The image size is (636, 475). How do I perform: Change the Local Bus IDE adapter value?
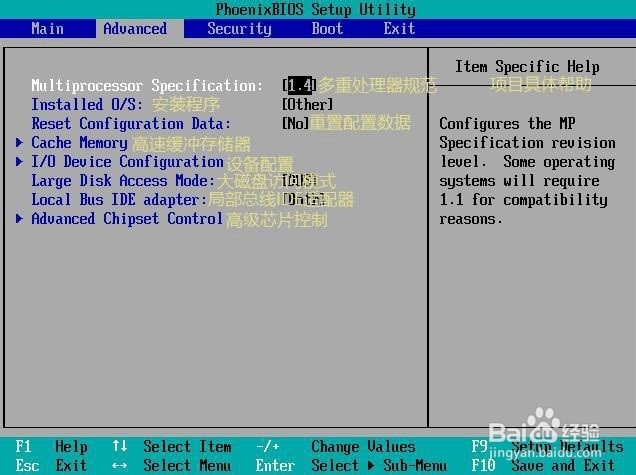click(x=303, y=199)
